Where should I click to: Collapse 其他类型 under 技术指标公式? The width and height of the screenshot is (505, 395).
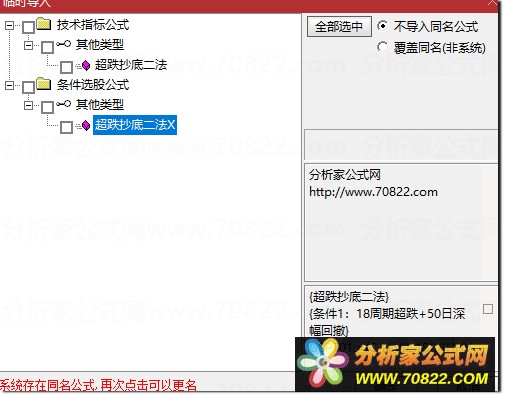click(29, 45)
